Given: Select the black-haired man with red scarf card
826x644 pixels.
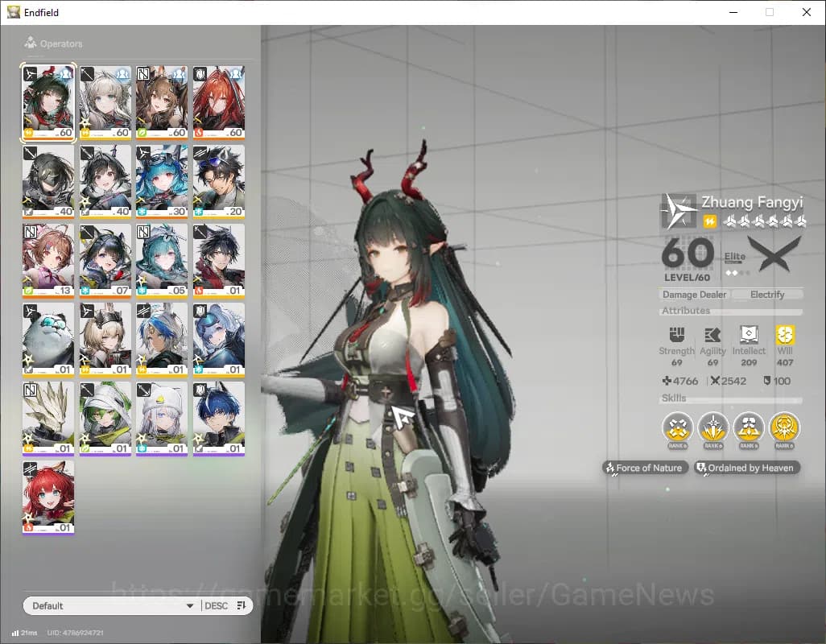Looking at the screenshot, I should [x=219, y=261].
